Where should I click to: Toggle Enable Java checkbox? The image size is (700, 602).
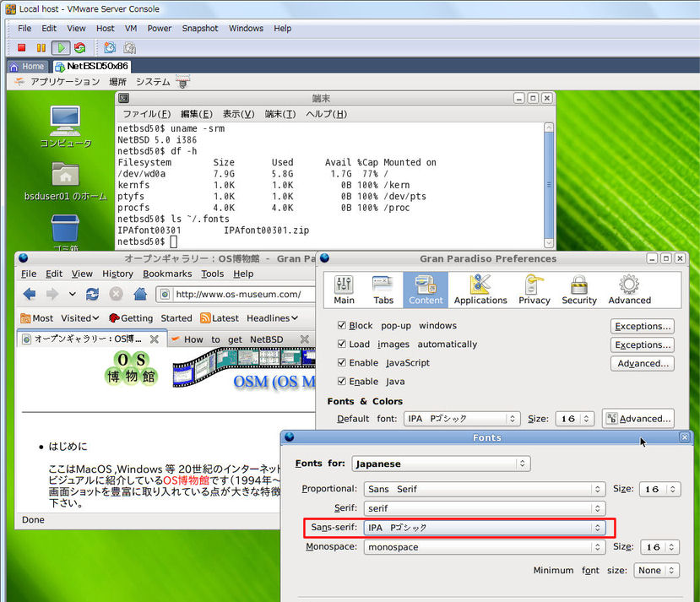pyautogui.click(x=341, y=382)
